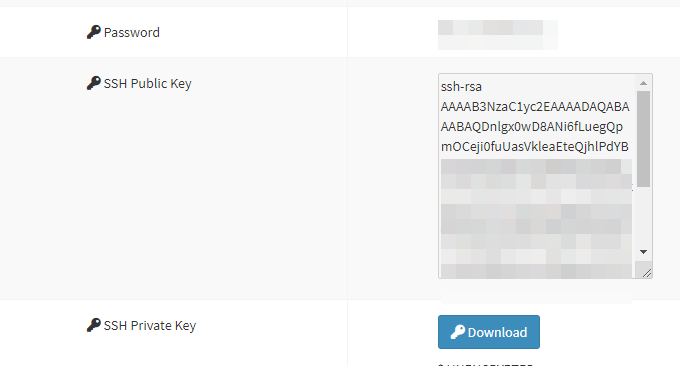Download the SSH private key
680x366 pixels.
(489, 332)
